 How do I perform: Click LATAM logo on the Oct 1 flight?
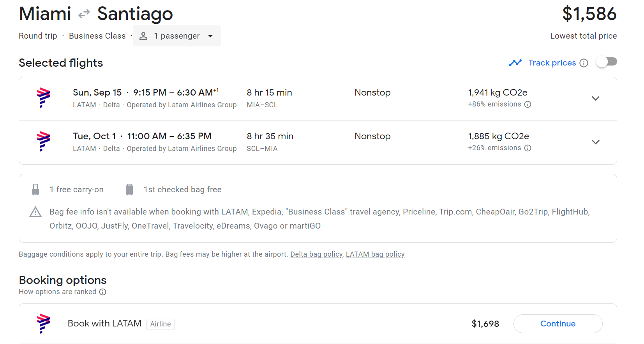point(43,141)
